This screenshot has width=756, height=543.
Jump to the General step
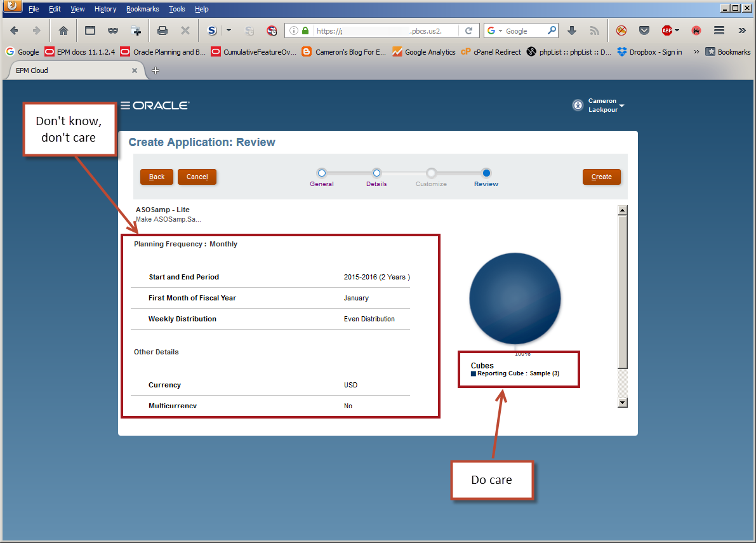point(322,173)
